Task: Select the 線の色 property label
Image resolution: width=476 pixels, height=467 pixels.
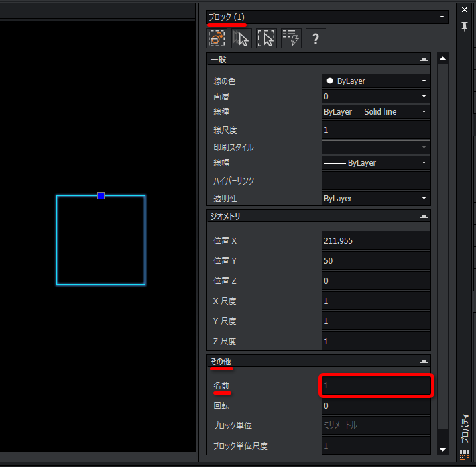Action: coord(225,81)
